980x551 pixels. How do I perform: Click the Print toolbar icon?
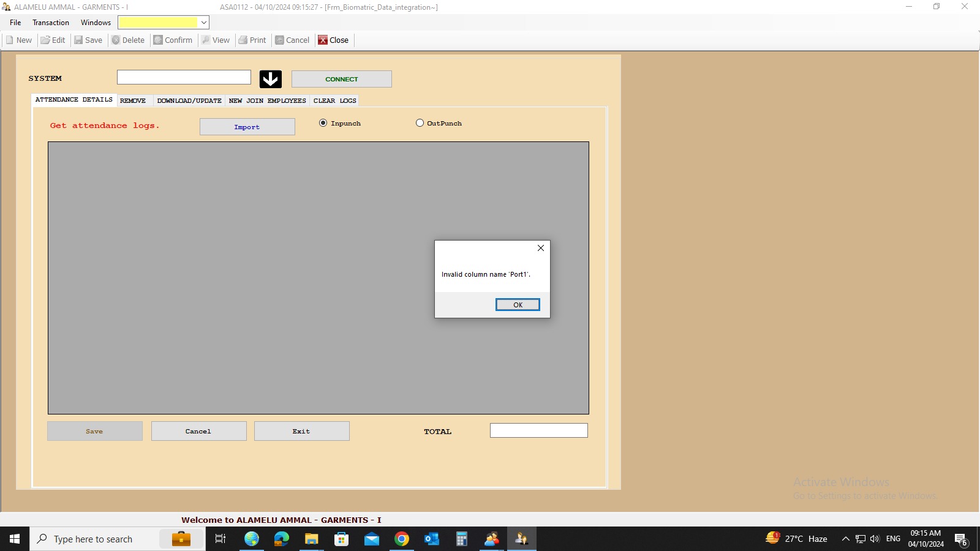pos(243,40)
